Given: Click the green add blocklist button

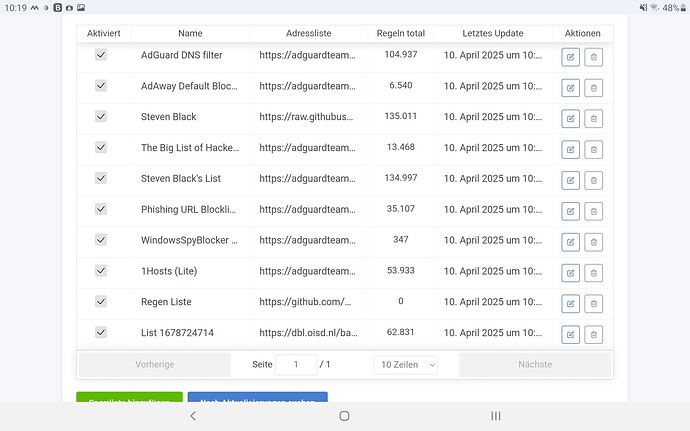Looking at the screenshot, I should pos(129,397).
